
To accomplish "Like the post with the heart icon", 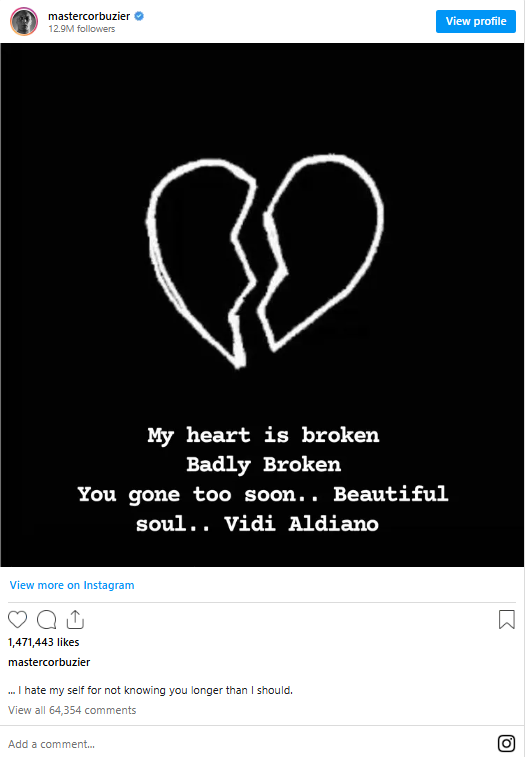I will pyautogui.click(x=17, y=619).
